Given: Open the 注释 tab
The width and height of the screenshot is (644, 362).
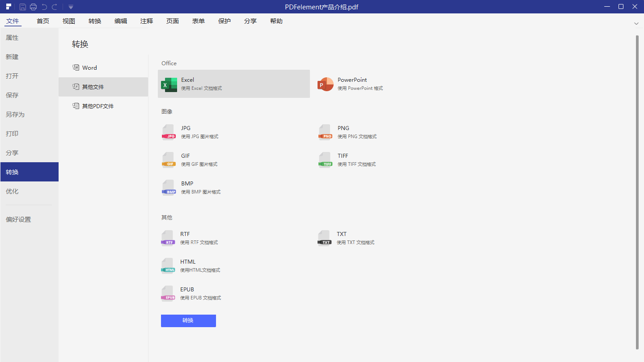Looking at the screenshot, I should point(147,21).
